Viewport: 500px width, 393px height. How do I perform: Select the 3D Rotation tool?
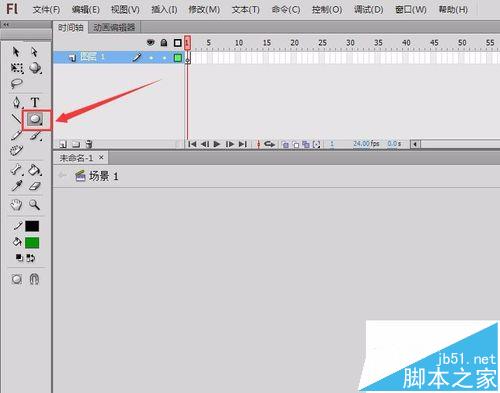(x=35, y=68)
